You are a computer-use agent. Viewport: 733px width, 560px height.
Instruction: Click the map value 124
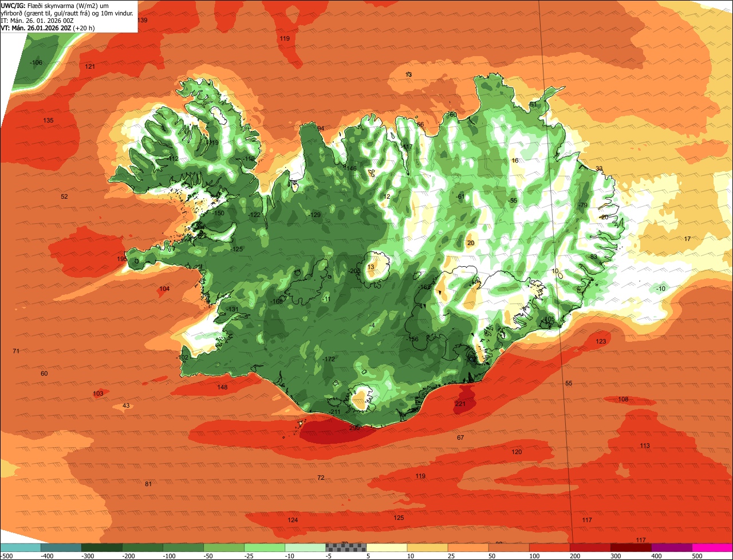[293, 520]
